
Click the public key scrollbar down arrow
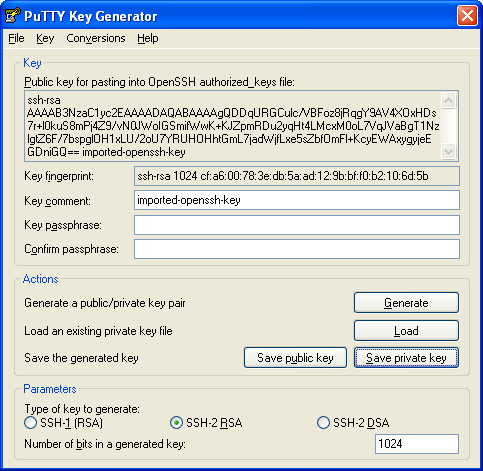448,152
